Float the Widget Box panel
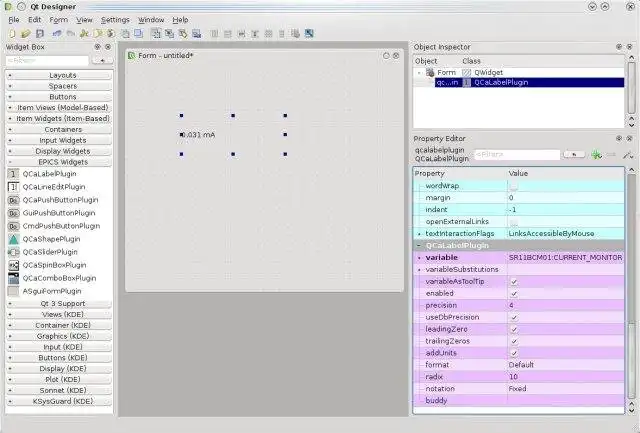Image resolution: width=640 pixels, height=433 pixels. click(98, 47)
